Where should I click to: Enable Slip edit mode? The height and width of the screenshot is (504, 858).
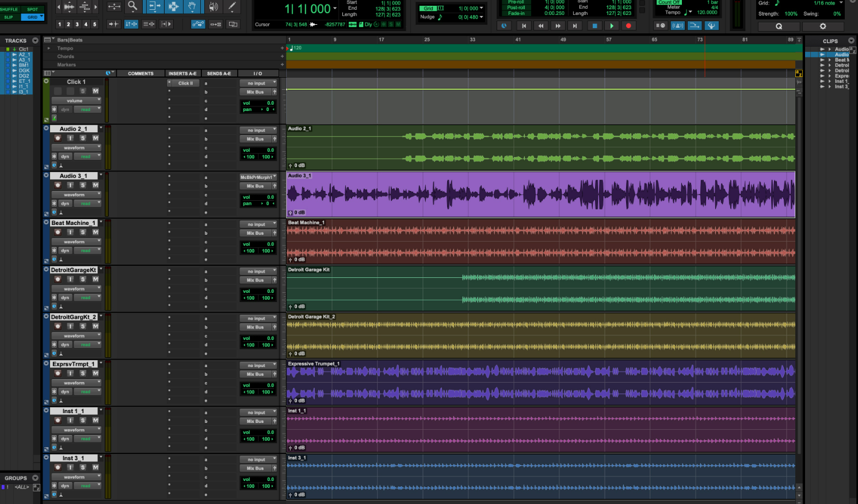coord(9,17)
